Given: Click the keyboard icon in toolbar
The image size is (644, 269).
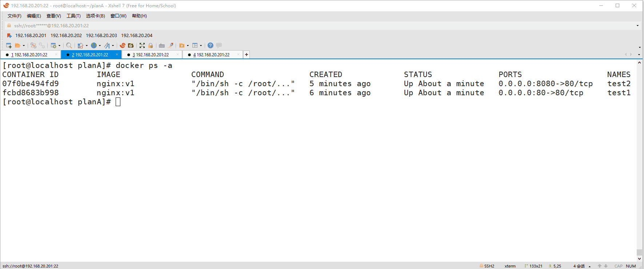Looking at the screenshot, I should click(162, 45).
